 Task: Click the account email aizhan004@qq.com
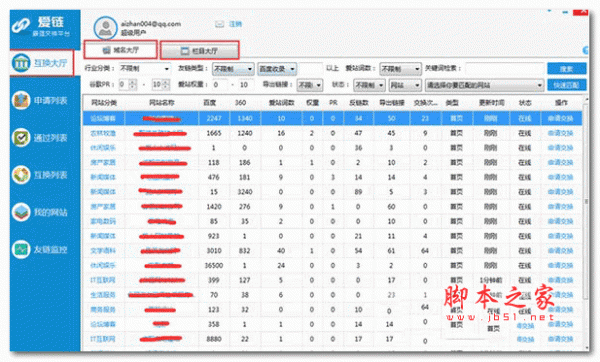[151, 24]
